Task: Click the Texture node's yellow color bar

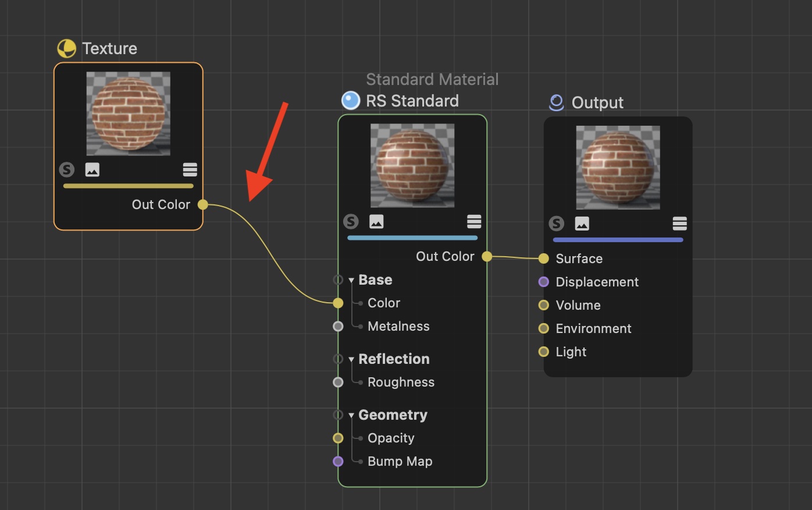Action: click(x=128, y=186)
